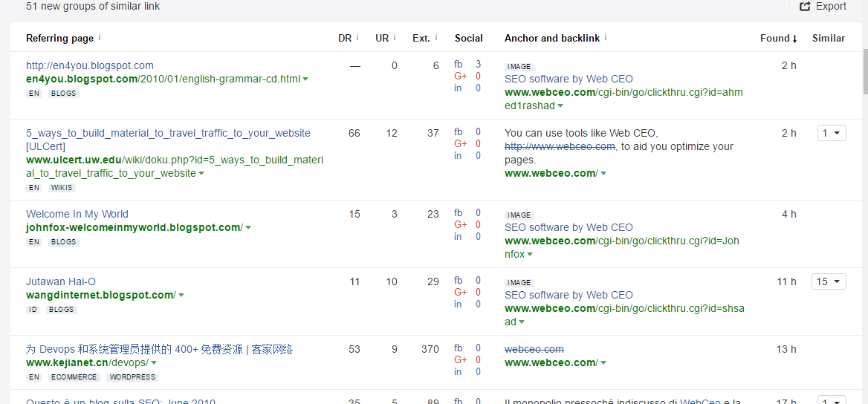The width and height of the screenshot is (868, 404).
Task: Click the Similar column header
Action: coord(829,38)
